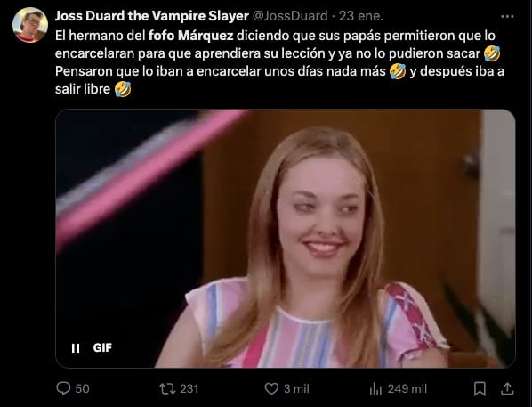Open the reply comment icon

coord(63,388)
